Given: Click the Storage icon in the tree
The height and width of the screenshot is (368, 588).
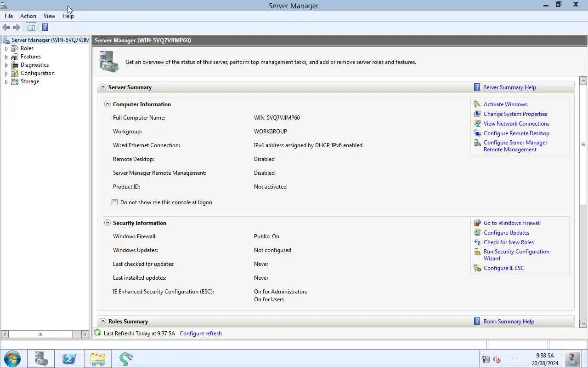Looking at the screenshot, I should pos(15,81).
